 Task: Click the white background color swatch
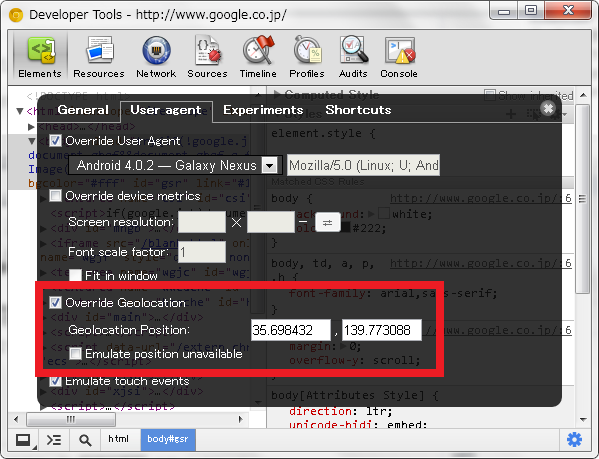point(384,213)
